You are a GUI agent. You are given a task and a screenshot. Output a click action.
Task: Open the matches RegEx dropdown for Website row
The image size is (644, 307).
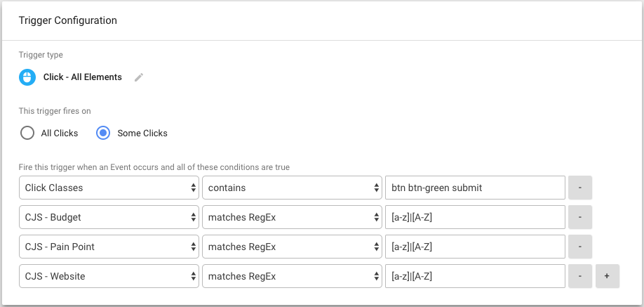(292, 276)
